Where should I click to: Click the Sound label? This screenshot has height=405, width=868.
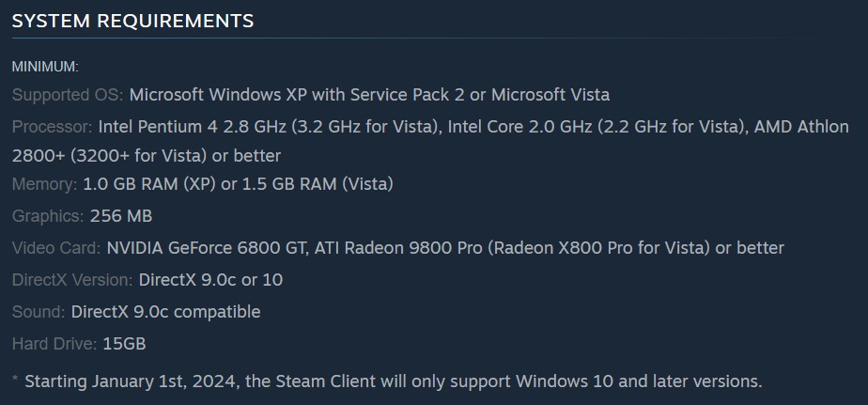pyautogui.click(x=39, y=312)
